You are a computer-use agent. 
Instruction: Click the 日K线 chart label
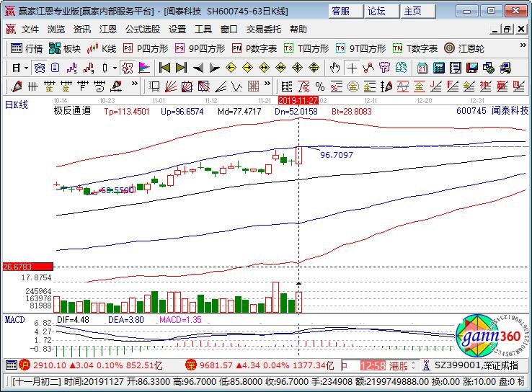(17, 105)
